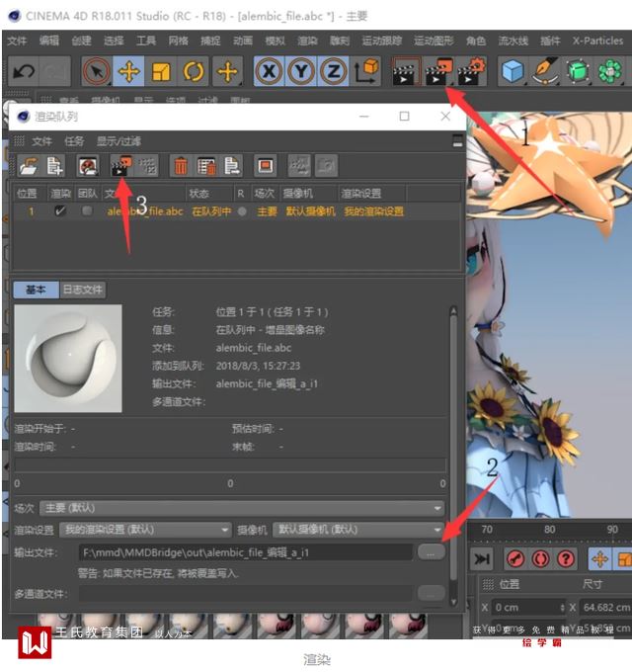This screenshot has height=672, width=632.
Task: Click Add Current Project icon in Render Queue
Action: point(55,166)
